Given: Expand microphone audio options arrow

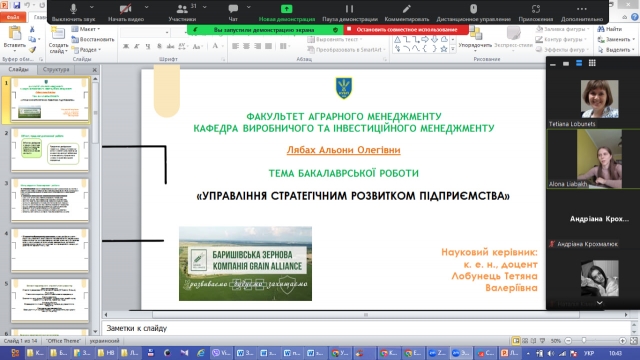Looking at the screenshot, I should [91, 7].
